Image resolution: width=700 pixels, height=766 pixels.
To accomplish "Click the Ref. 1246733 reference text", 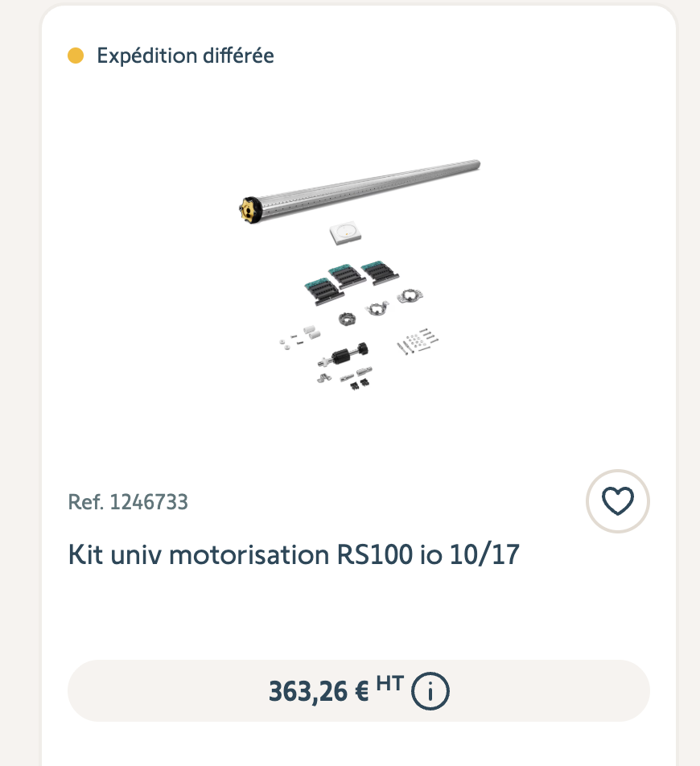I will [128, 502].
